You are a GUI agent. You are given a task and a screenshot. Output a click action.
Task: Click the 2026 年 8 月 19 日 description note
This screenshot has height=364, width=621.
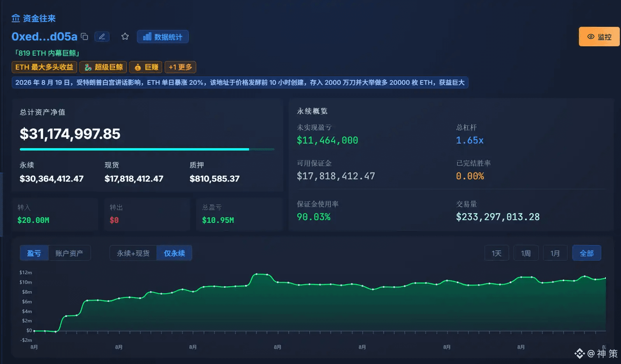click(x=240, y=82)
